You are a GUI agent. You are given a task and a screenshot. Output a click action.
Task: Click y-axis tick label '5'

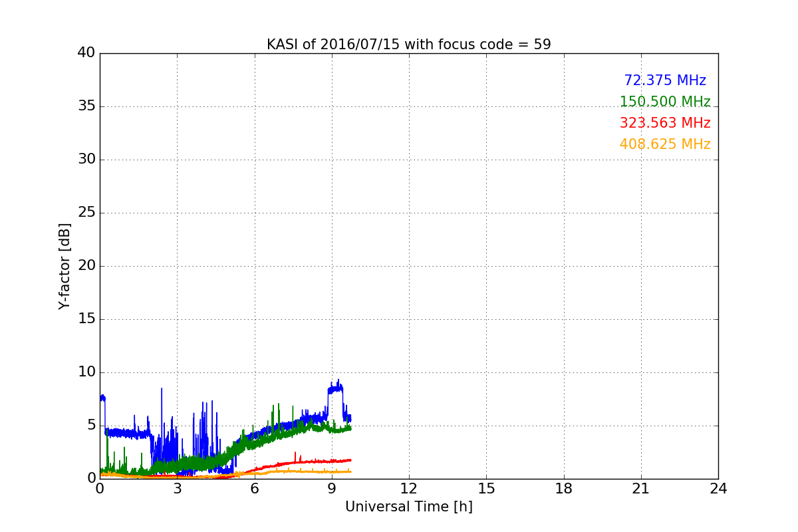[91, 426]
